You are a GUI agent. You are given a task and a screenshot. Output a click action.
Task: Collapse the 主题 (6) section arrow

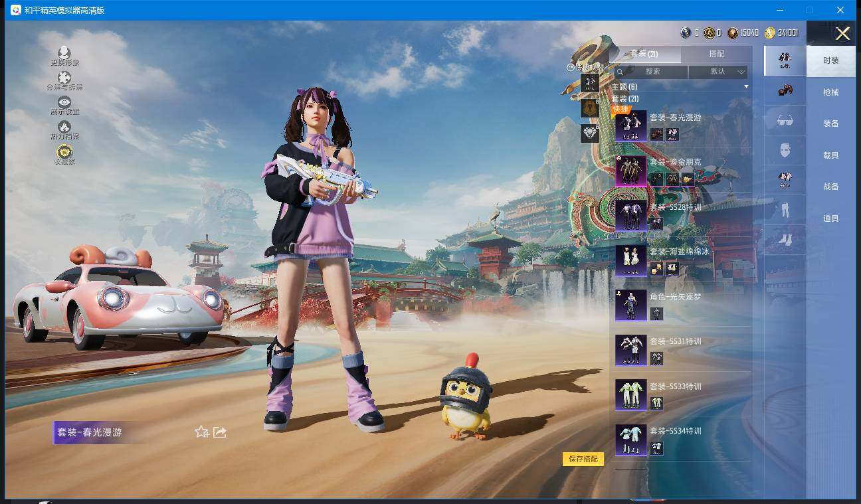click(745, 87)
